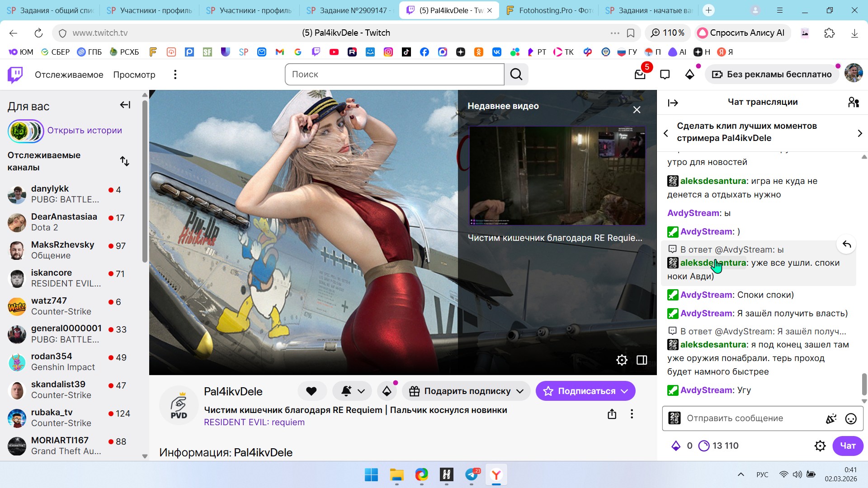Open the Whispers speech bubble icon
The height and width of the screenshot is (488, 868).
click(665, 75)
